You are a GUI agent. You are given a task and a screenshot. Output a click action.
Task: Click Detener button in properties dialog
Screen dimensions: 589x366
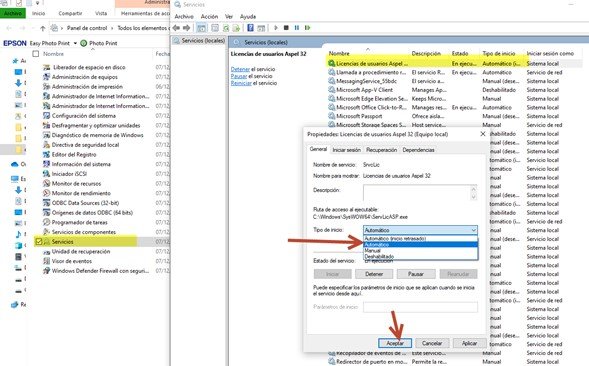click(x=374, y=274)
